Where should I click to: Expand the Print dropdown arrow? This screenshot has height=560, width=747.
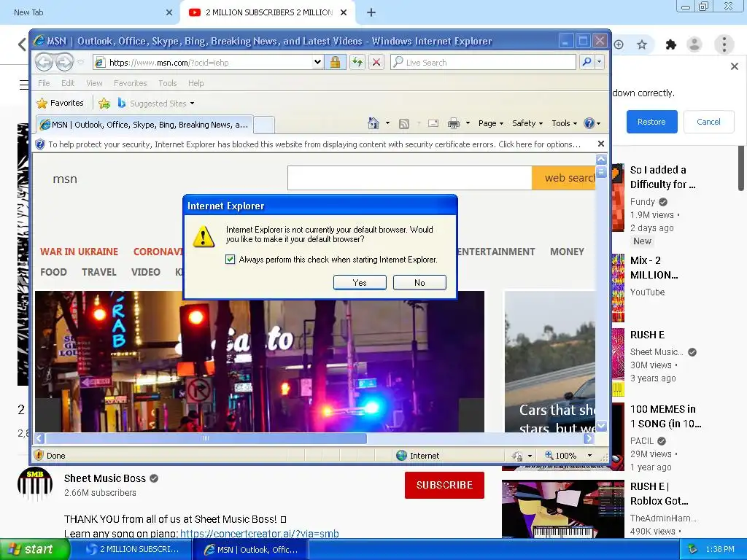click(x=468, y=123)
